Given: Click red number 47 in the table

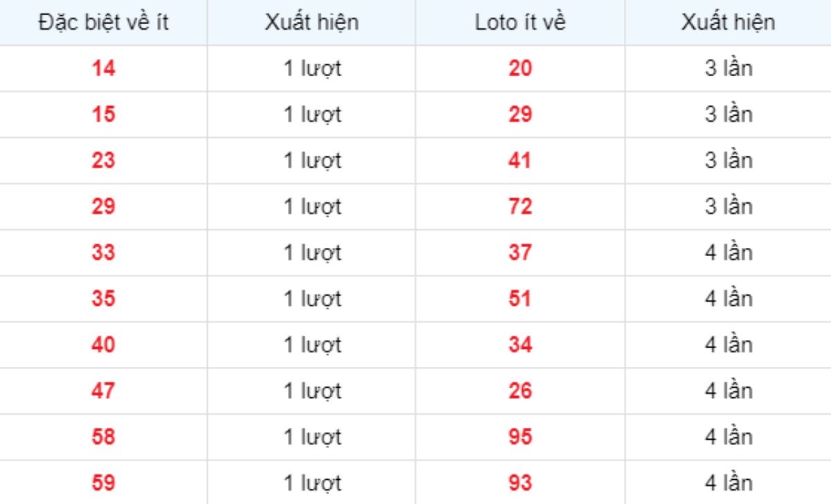Looking at the screenshot, I should coord(103,391).
